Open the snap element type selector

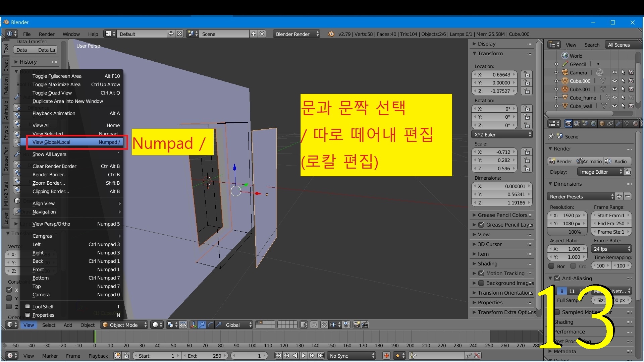click(x=335, y=325)
